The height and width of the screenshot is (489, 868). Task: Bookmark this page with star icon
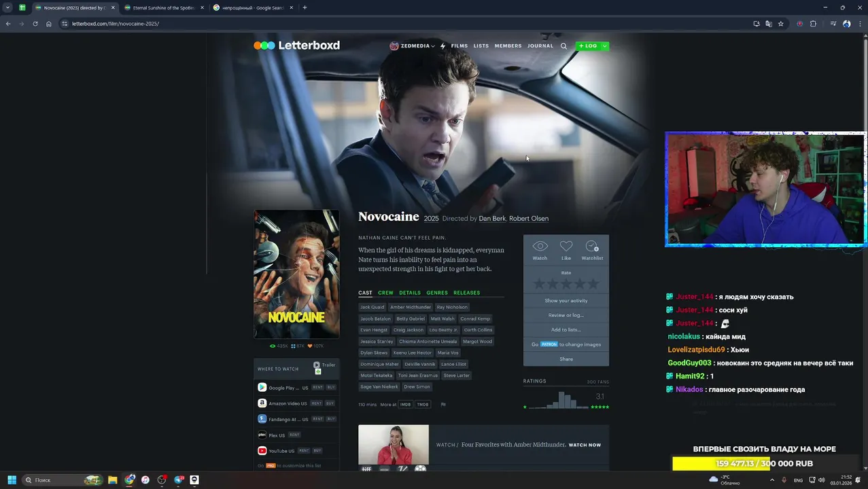[x=780, y=24]
